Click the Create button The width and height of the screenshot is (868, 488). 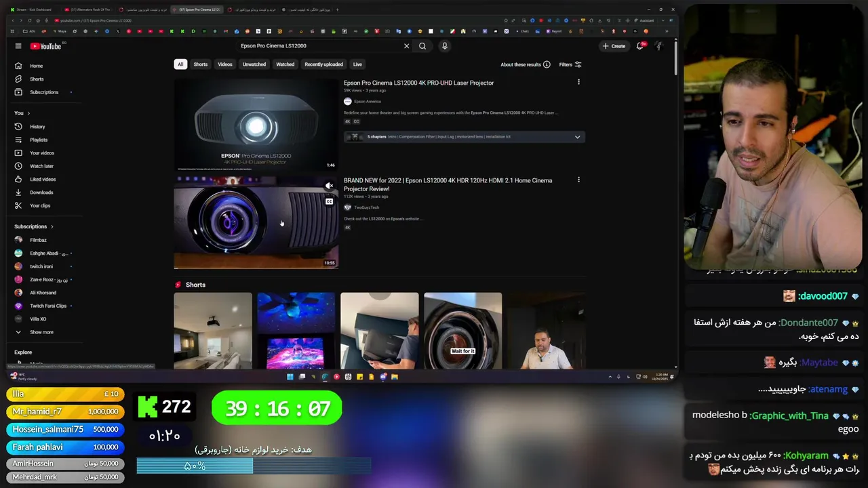614,46
